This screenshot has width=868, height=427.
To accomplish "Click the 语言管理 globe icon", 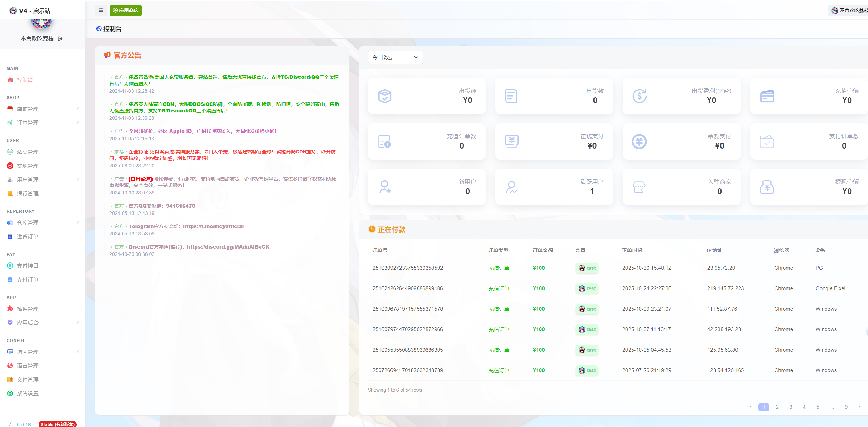I will [x=10, y=366].
